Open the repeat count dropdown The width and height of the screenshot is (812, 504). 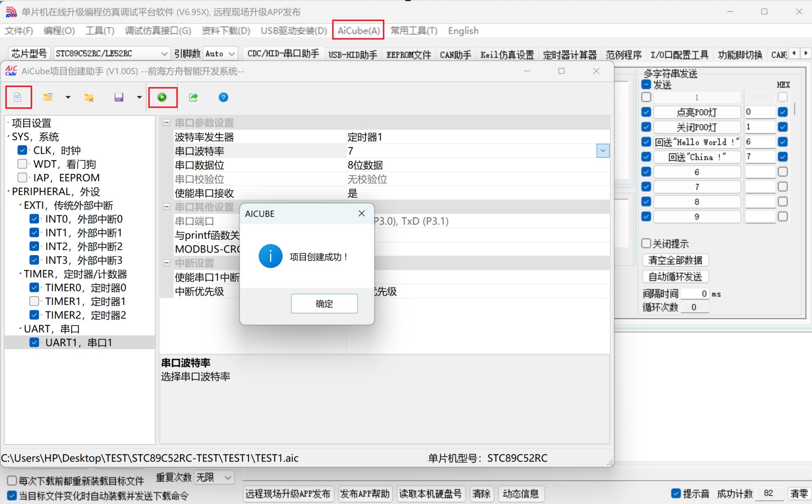[214, 478]
